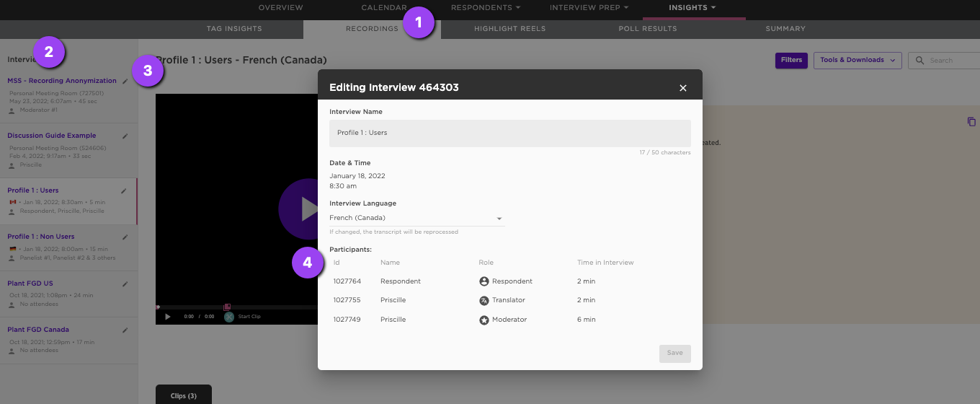Open the MSS - Recording Anonymization interview
This screenshot has height=404, width=980.
click(x=62, y=81)
